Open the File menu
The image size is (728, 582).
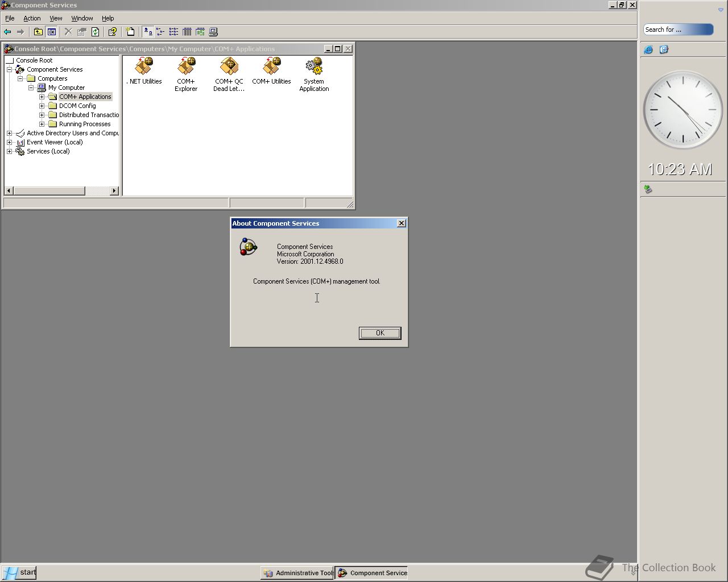coord(10,18)
